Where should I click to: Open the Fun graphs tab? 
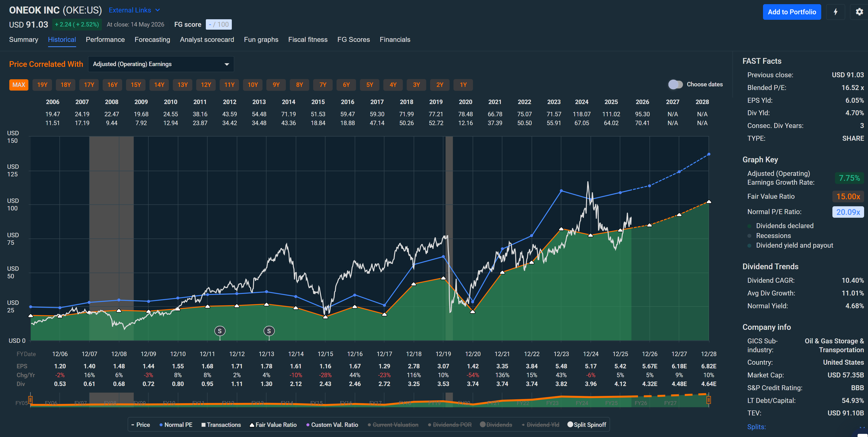pos(261,40)
